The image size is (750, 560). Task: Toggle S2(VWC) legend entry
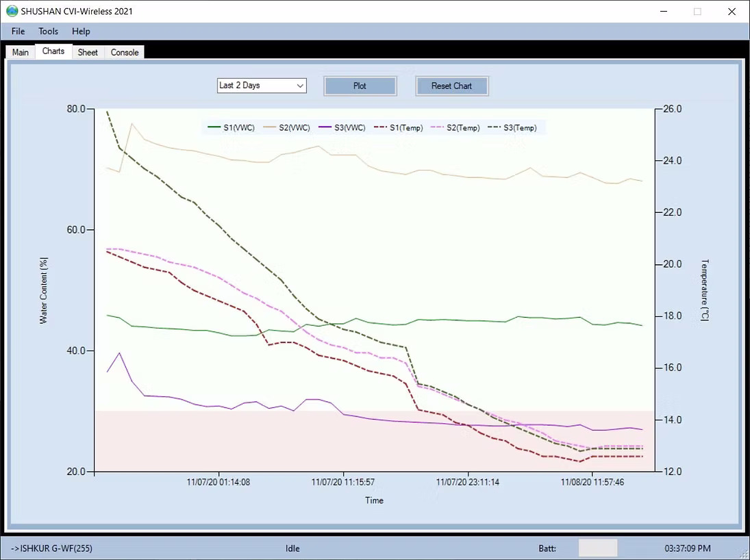pos(286,128)
